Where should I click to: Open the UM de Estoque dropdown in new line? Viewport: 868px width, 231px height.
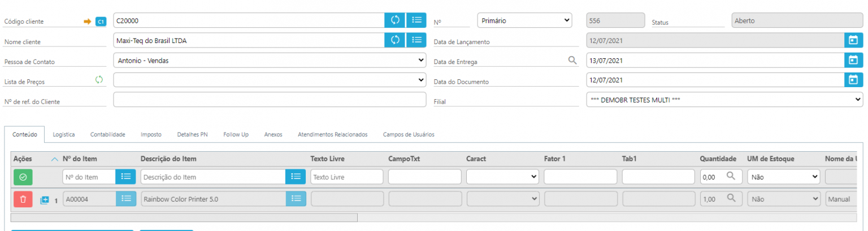point(783,177)
